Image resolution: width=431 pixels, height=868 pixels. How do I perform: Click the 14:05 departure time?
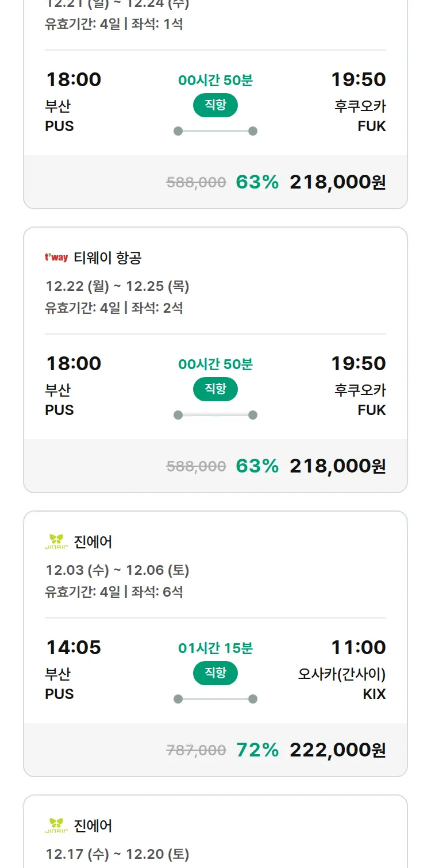[74, 647]
